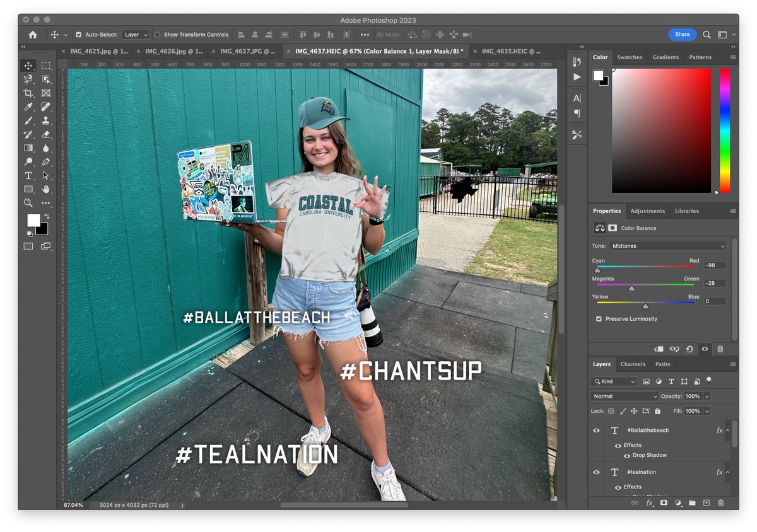Delete layer with Layers panel trash icon
Image resolution: width=757 pixels, height=532 pixels.
click(720, 503)
